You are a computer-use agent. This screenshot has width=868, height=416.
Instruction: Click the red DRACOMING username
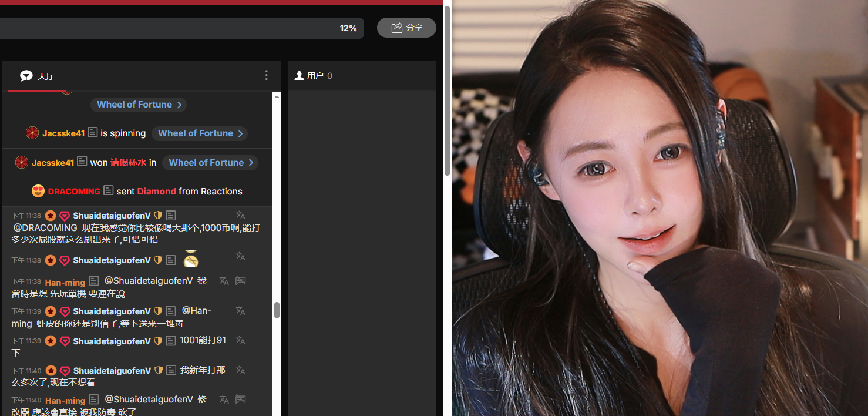tap(74, 192)
